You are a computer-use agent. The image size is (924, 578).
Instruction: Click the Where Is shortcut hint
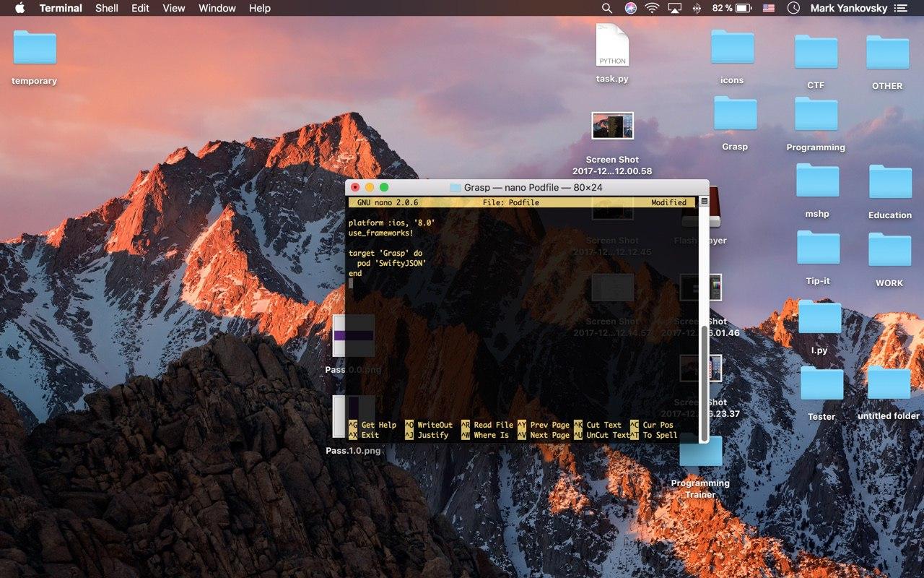click(485, 435)
